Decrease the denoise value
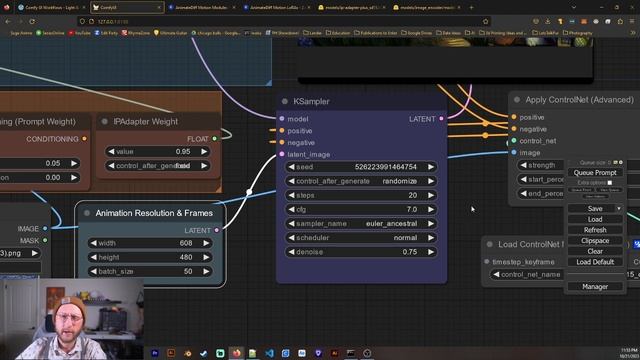This screenshot has height=360, width=640. click(x=291, y=252)
